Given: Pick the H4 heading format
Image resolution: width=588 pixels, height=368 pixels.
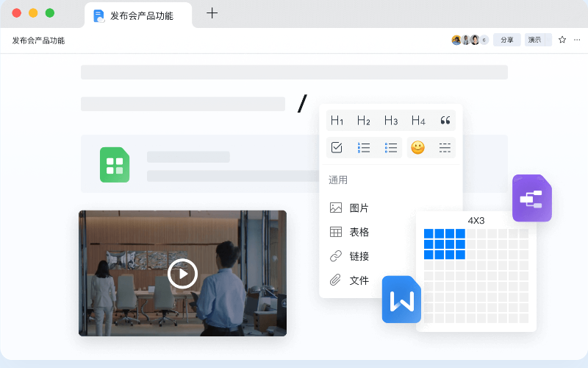Looking at the screenshot, I should (x=418, y=121).
